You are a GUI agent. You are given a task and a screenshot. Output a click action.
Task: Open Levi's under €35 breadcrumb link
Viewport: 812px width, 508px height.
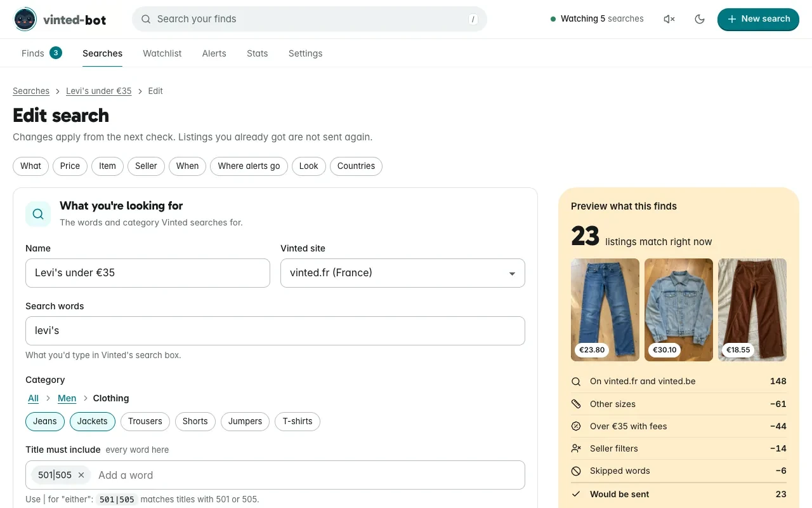tap(99, 91)
